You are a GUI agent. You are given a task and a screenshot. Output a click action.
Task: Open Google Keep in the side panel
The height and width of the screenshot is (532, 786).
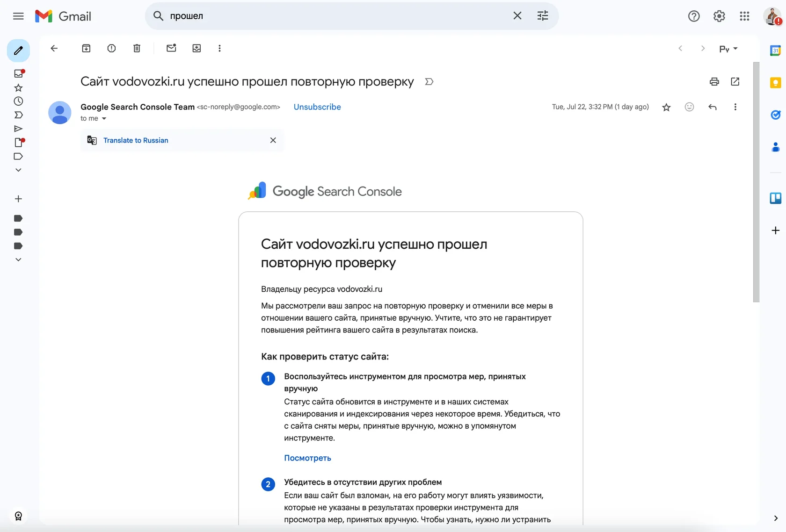click(776, 83)
